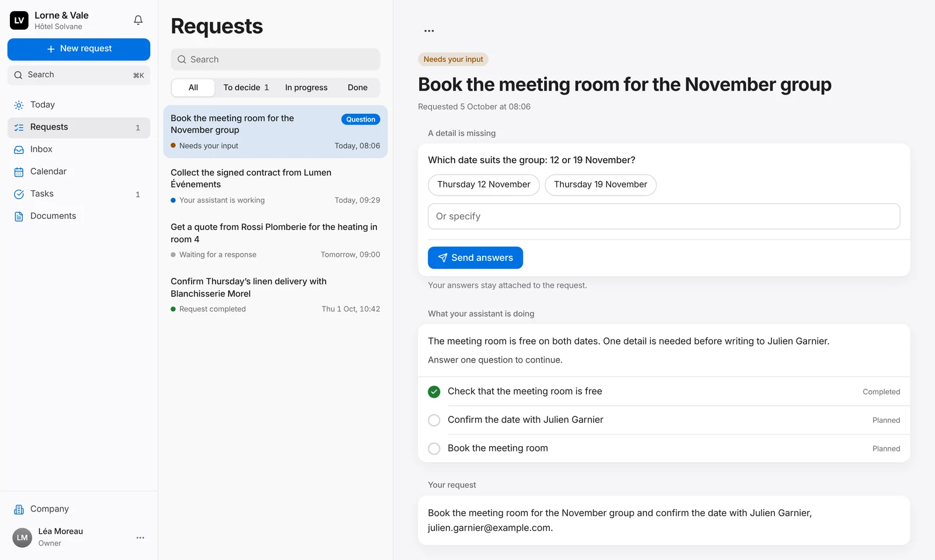This screenshot has height=560, width=935.
Task: Focus the Or specify text field
Action: 664,216
